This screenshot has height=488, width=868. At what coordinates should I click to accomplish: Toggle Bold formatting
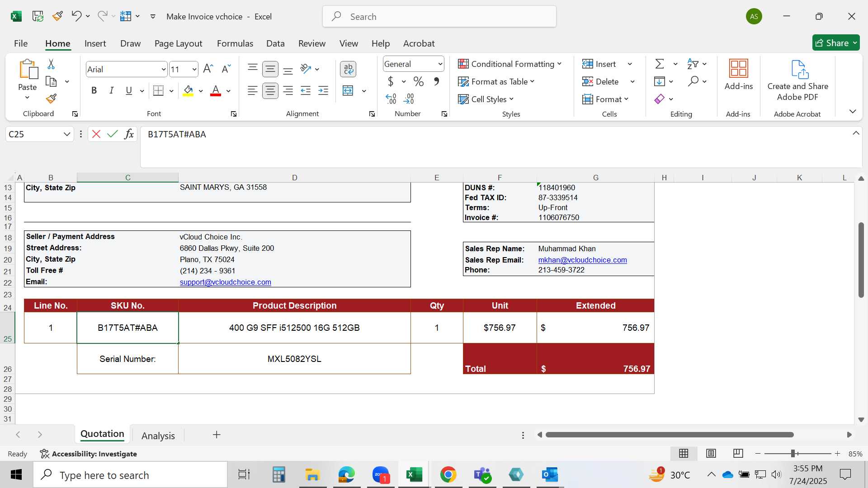pos(94,90)
